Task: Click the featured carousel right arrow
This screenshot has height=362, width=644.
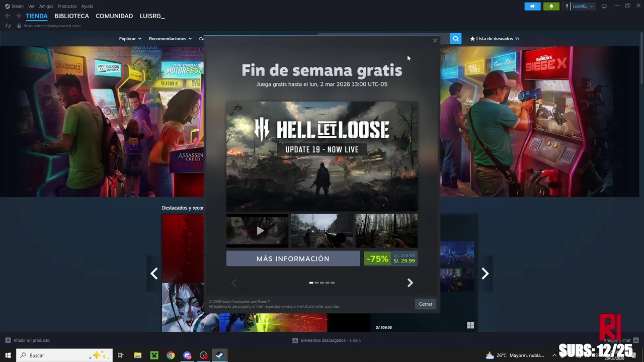Action: pos(485,274)
